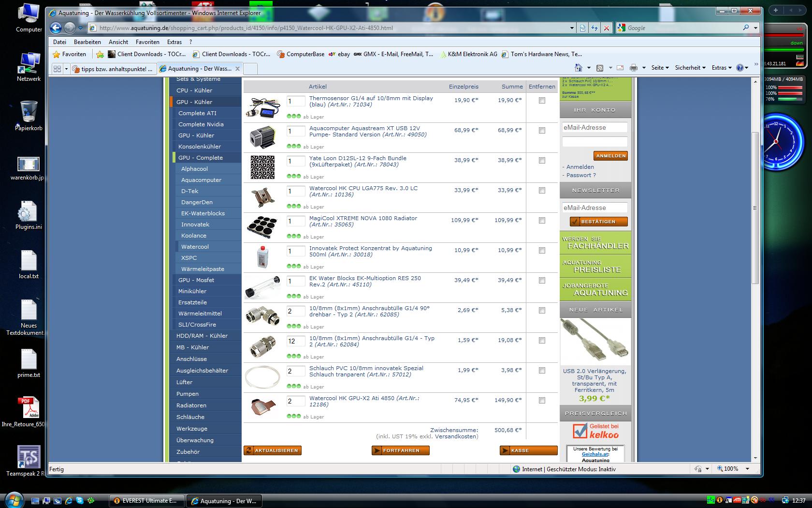Switch to the tipps bzw. anhaltspunkte tab
This screenshot has width=812, height=508.
(114, 69)
